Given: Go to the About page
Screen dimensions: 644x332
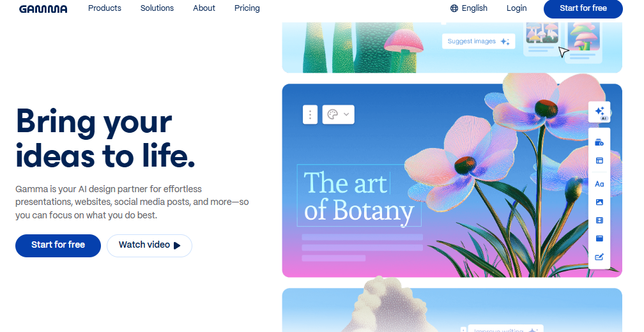Looking at the screenshot, I should pyautogui.click(x=204, y=8).
